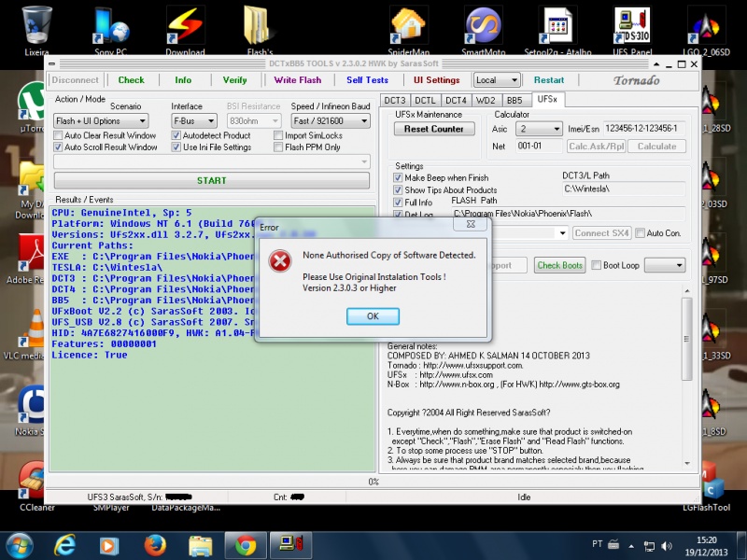Image resolution: width=747 pixels, height=560 pixels.
Task: Launch Firefox from the taskbar
Action: pos(155,546)
